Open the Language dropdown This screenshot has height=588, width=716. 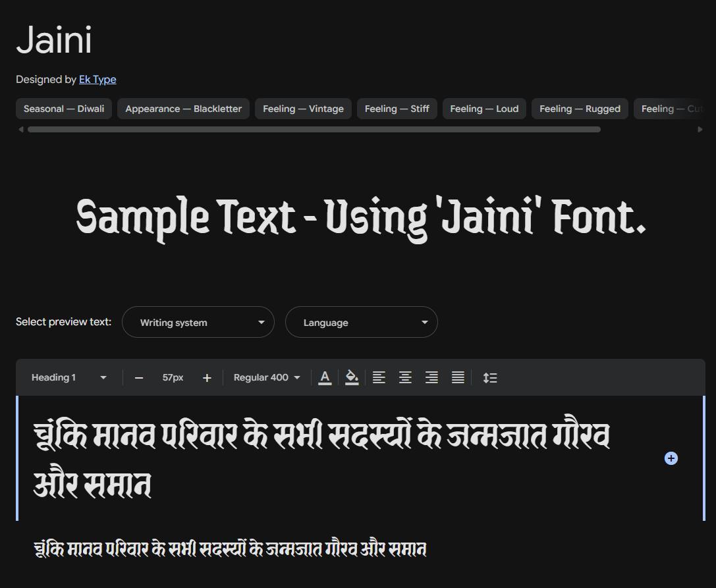(362, 322)
